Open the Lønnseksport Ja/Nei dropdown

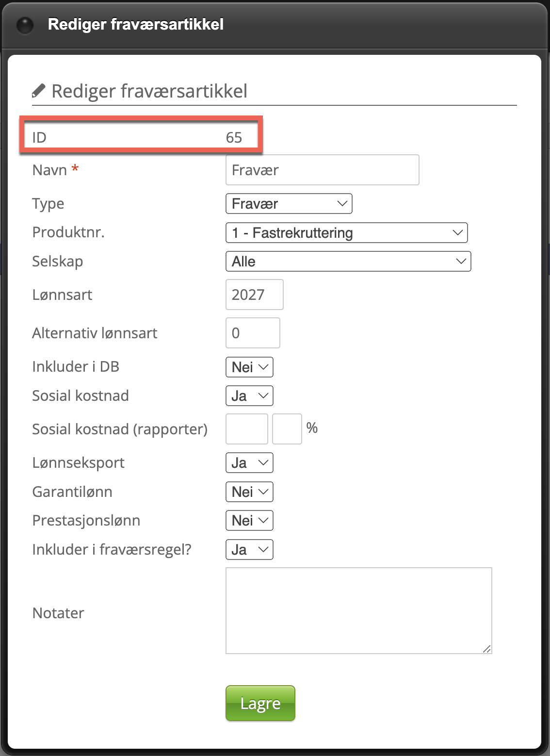coord(249,462)
